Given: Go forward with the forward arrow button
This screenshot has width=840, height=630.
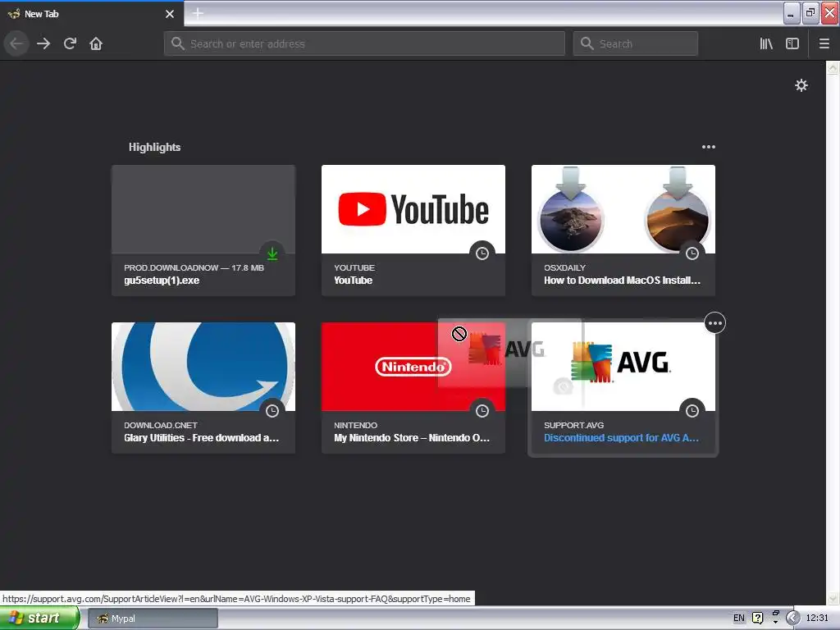Looking at the screenshot, I should pyautogui.click(x=43, y=43).
